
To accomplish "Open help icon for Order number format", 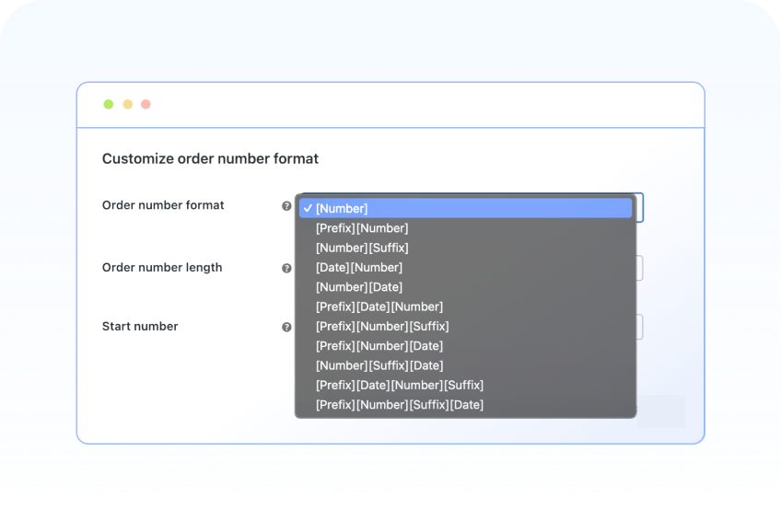I will 286,206.
